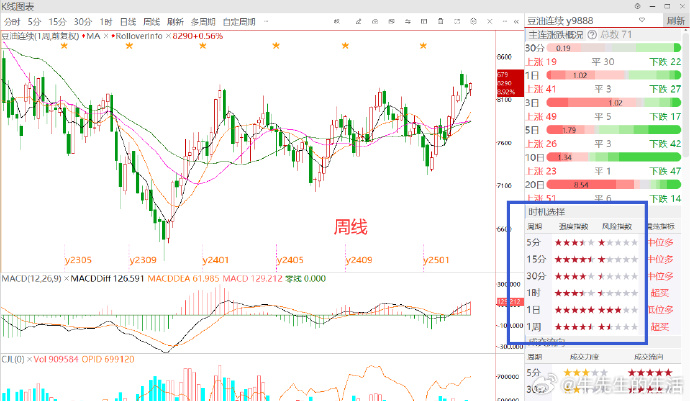Click the first icon in the chart toolbar
Screen dimensions: 690x401
click(337, 21)
